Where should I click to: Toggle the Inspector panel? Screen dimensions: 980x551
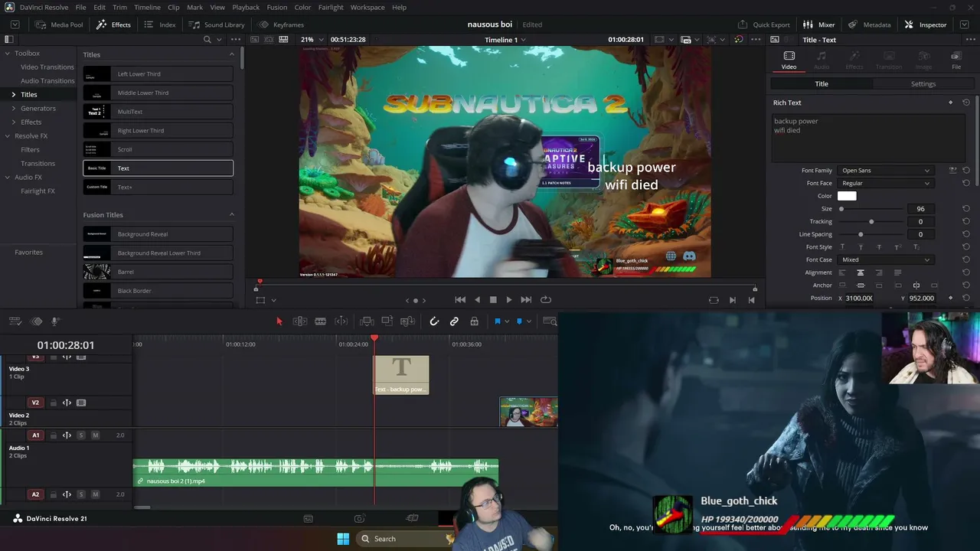pos(926,24)
